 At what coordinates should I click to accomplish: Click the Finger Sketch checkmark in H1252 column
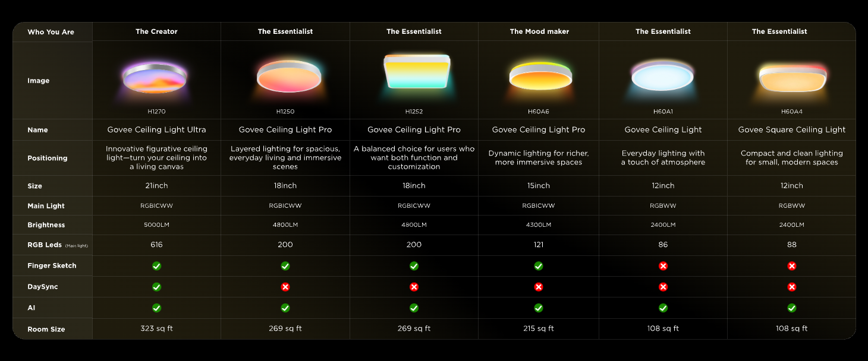(x=414, y=266)
